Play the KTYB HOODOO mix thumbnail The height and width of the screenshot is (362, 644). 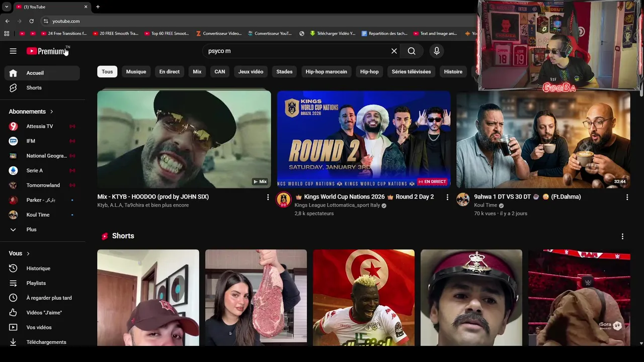[184, 139]
